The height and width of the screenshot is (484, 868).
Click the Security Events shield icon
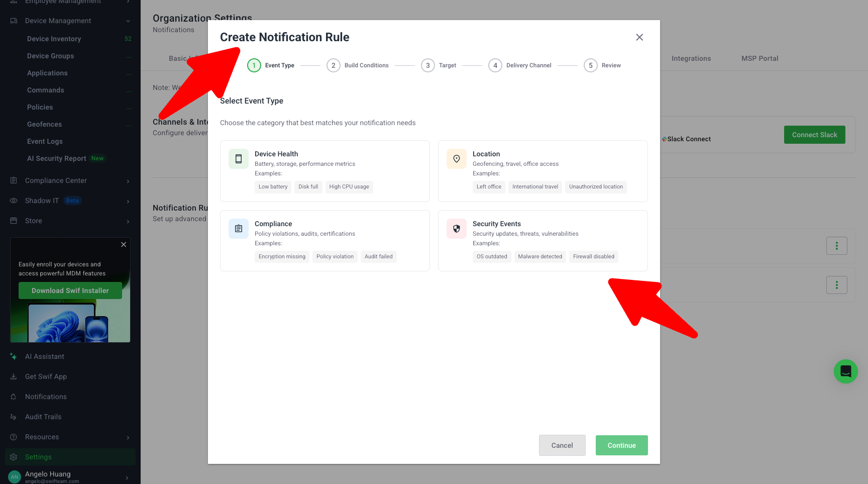point(457,229)
